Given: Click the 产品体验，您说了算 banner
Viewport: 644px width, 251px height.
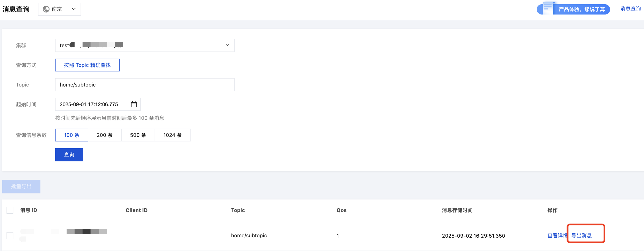Looking at the screenshot, I should click(581, 9).
